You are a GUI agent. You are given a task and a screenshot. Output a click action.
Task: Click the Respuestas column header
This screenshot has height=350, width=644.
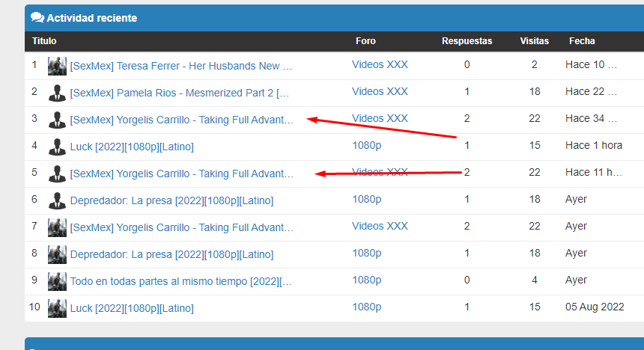[x=467, y=41]
